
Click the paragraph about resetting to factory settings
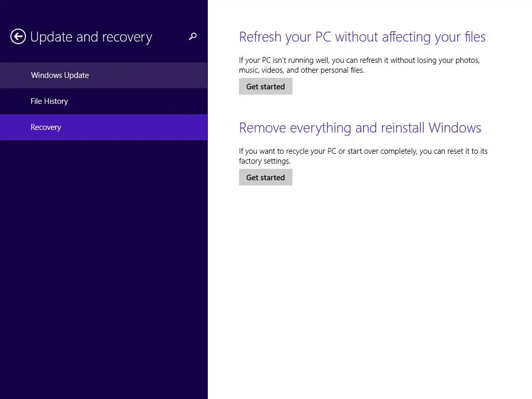tap(363, 156)
